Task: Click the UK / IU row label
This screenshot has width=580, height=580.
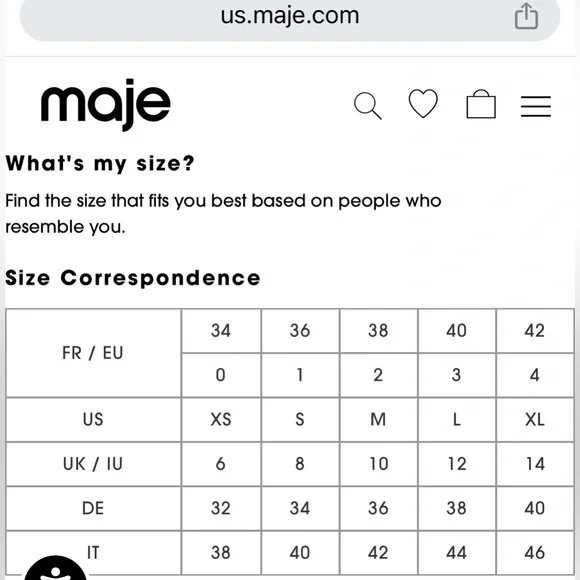Action: [93, 464]
